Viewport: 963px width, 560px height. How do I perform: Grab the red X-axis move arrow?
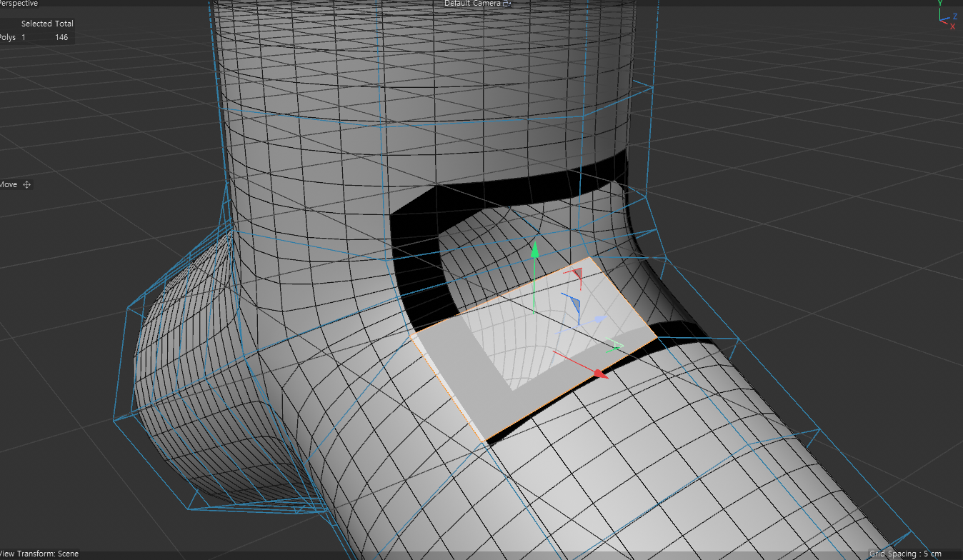601,373
